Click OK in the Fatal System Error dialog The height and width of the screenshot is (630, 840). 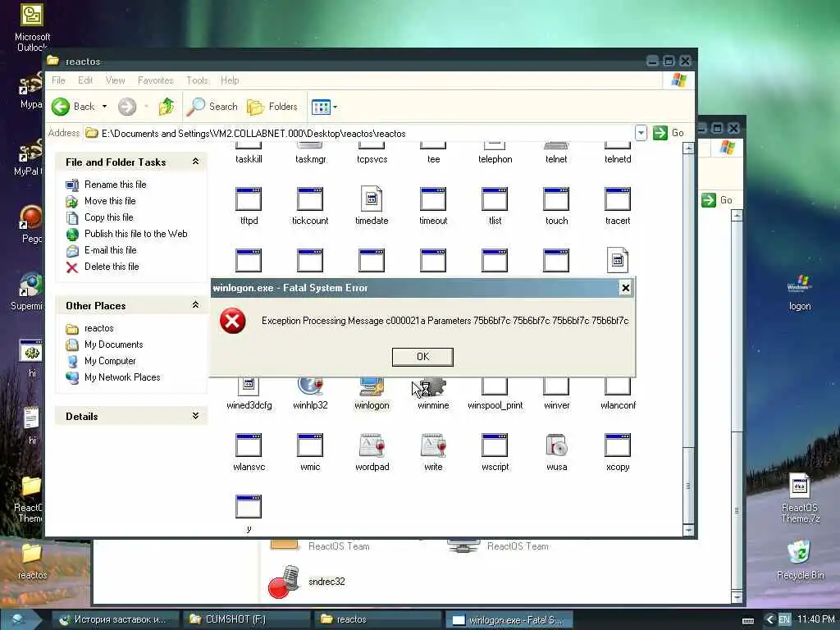[x=422, y=357]
